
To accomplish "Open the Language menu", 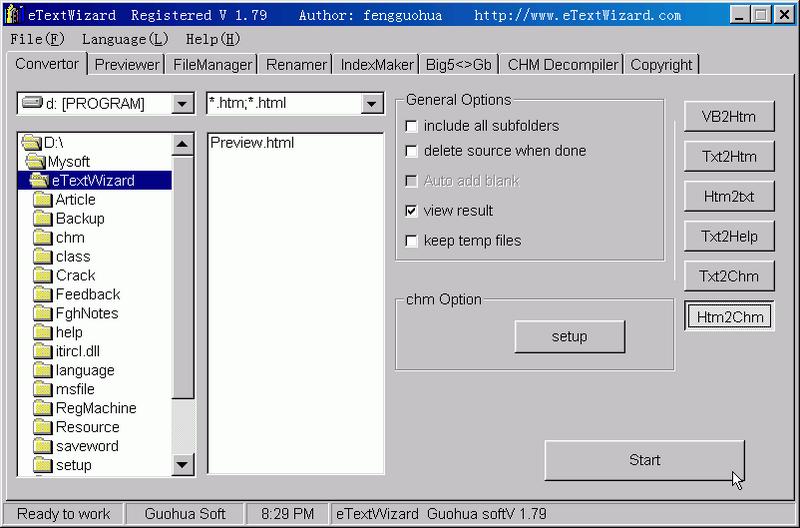I will pyautogui.click(x=125, y=39).
